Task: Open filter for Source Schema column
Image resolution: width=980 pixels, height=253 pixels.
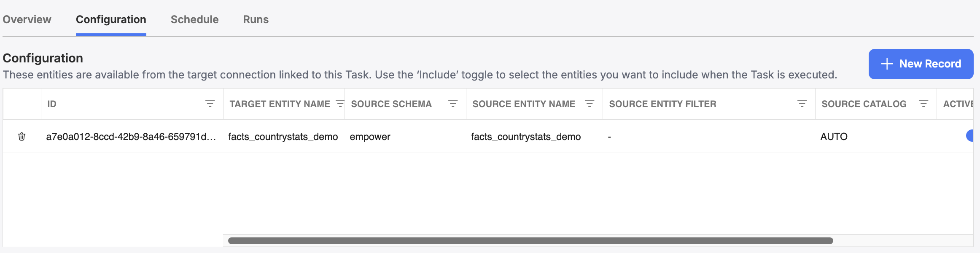Action: tap(453, 104)
